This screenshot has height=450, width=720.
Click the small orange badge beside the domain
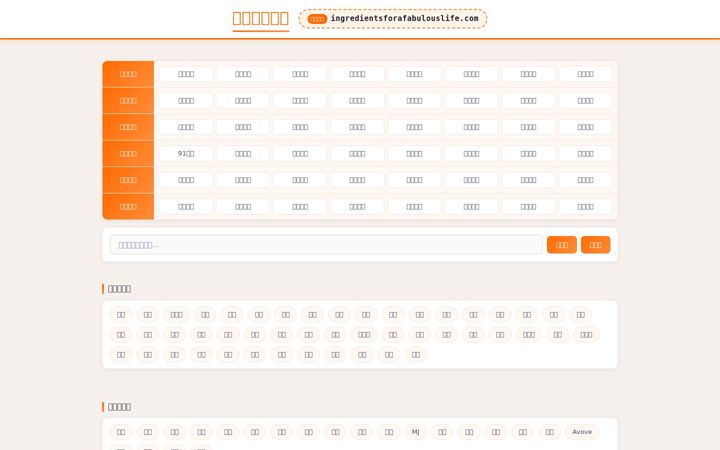coord(317,19)
